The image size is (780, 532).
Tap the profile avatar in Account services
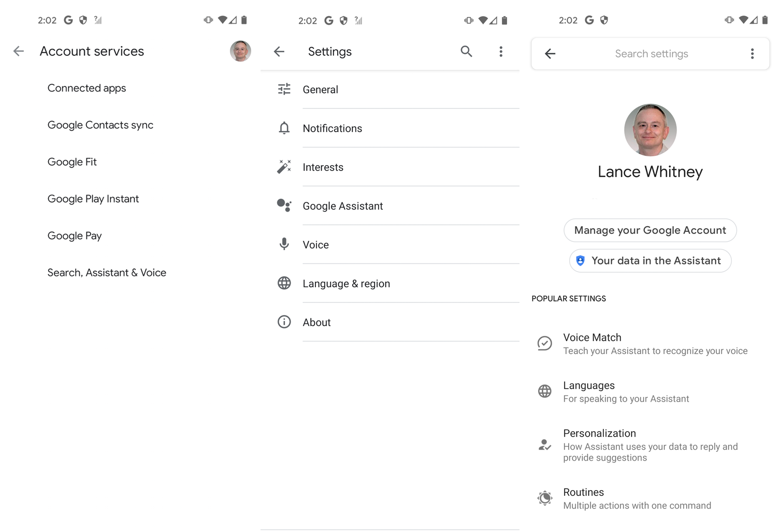(240, 51)
